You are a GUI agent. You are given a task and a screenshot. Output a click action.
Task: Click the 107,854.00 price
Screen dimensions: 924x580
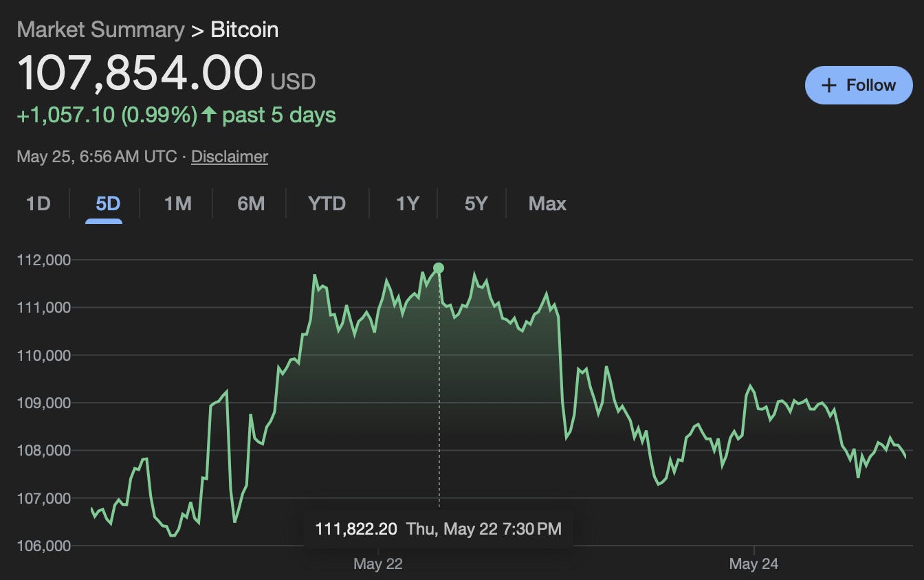pos(140,73)
